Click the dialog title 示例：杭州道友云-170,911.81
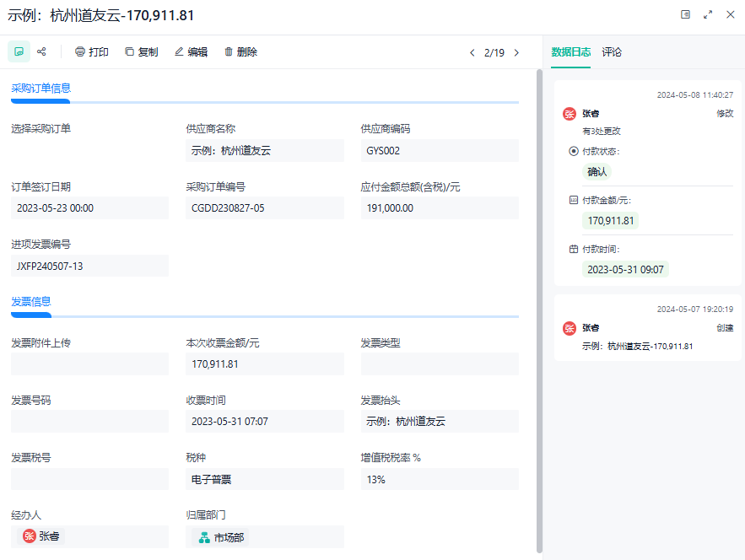Screen dimensions: 745x560 click(x=101, y=15)
